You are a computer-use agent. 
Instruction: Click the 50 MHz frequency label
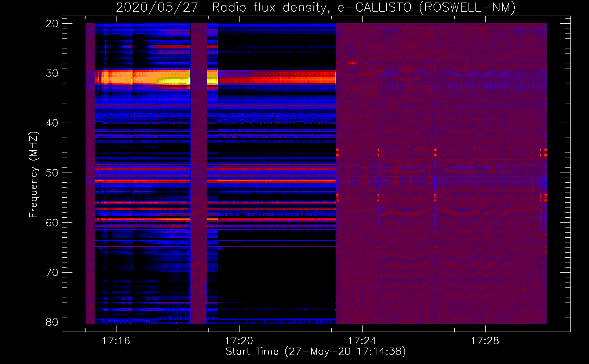[52, 173]
